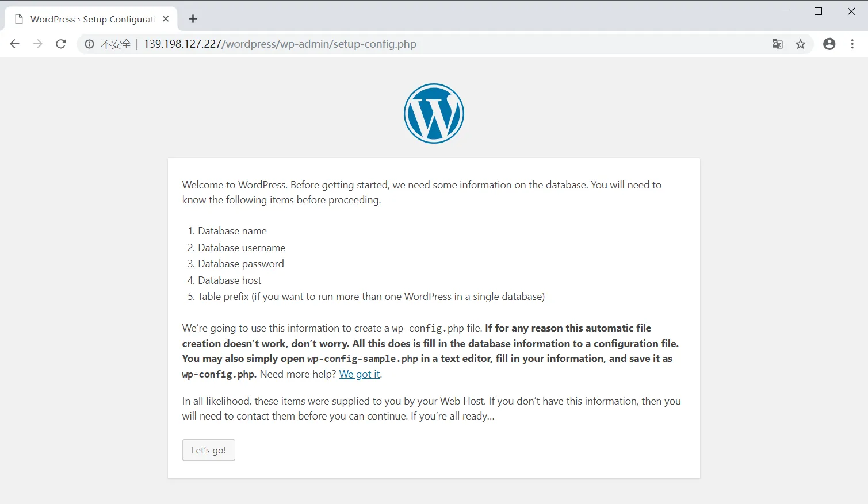
Task: Navigate back using the back arrow
Action: 14,44
